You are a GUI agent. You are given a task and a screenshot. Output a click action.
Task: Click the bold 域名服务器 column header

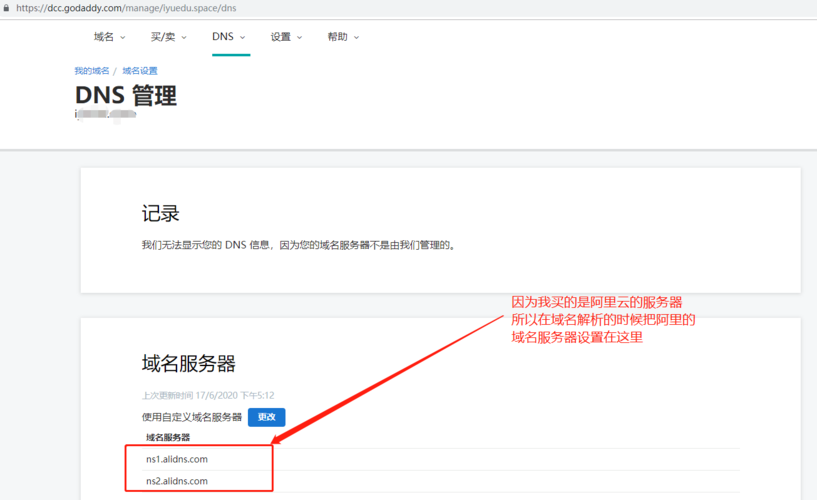pyautogui.click(x=168, y=438)
